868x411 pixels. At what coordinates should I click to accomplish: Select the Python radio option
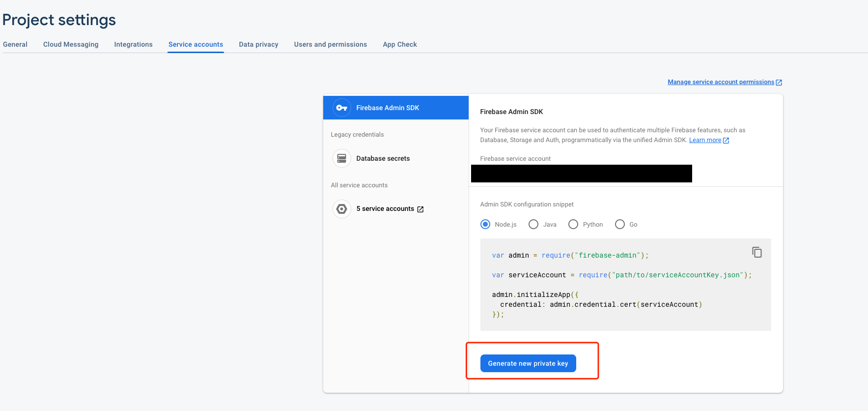click(x=573, y=224)
